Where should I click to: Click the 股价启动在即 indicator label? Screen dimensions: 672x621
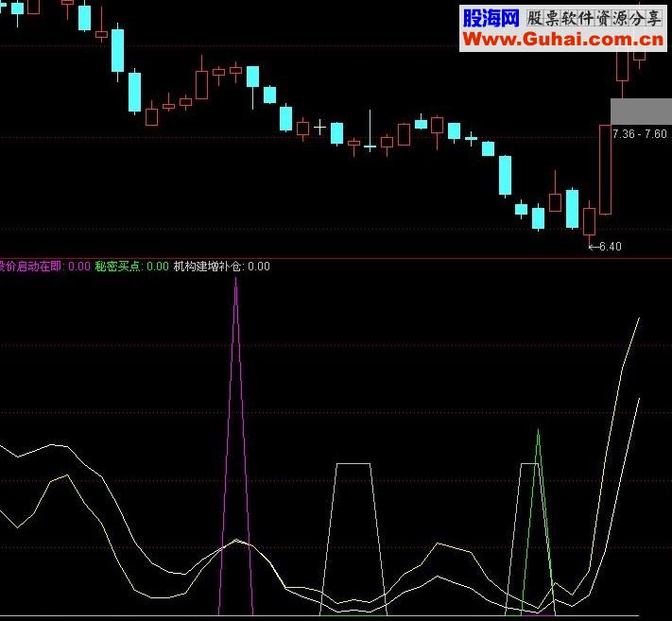[45, 267]
